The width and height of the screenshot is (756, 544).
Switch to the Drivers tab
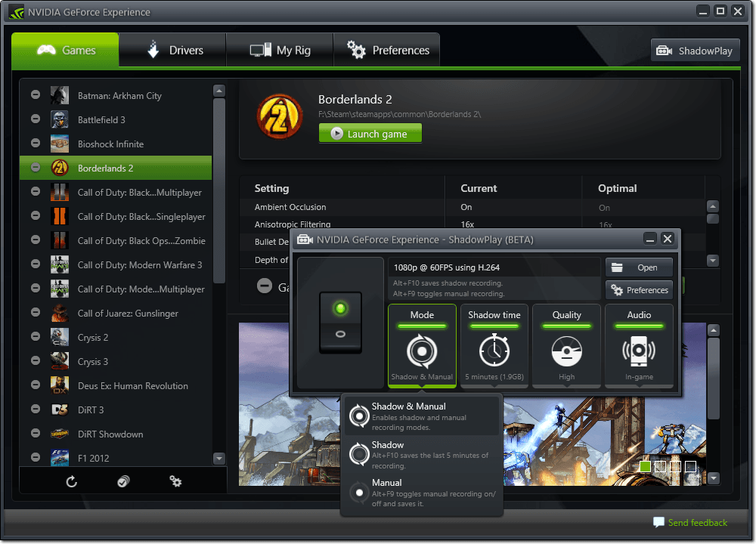(x=173, y=51)
